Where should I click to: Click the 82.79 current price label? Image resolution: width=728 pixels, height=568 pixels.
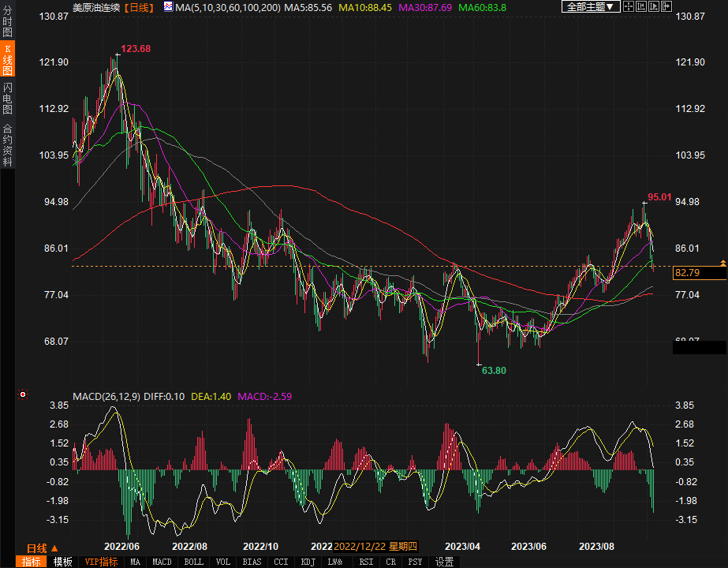click(688, 273)
